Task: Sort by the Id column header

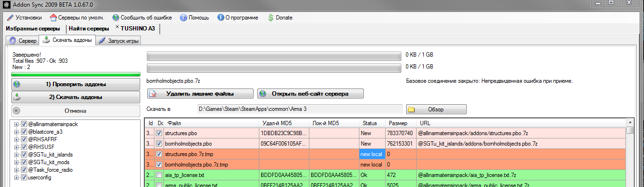Action: [150, 123]
